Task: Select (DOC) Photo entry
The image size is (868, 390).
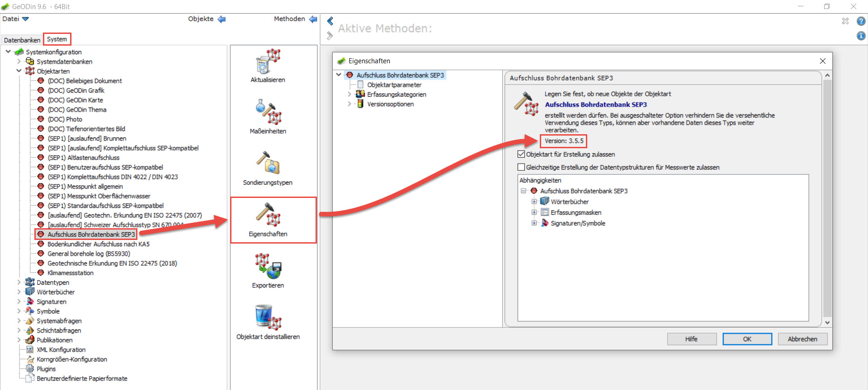Action: point(65,119)
